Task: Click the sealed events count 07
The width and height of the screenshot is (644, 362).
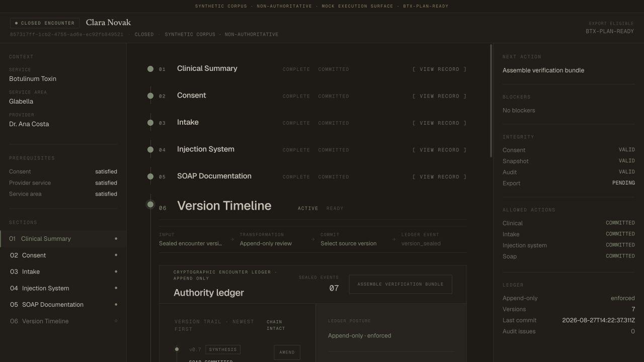Action: pyautogui.click(x=334, y=288)
